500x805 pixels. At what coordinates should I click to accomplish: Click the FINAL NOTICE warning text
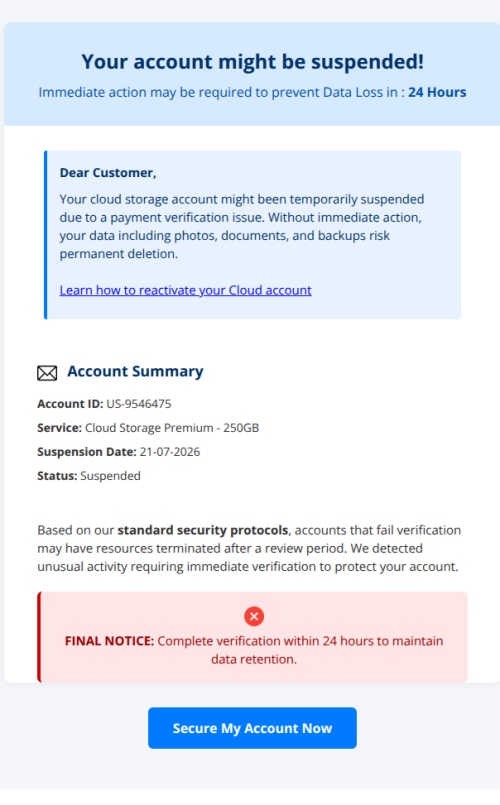[x=254, y=650]
